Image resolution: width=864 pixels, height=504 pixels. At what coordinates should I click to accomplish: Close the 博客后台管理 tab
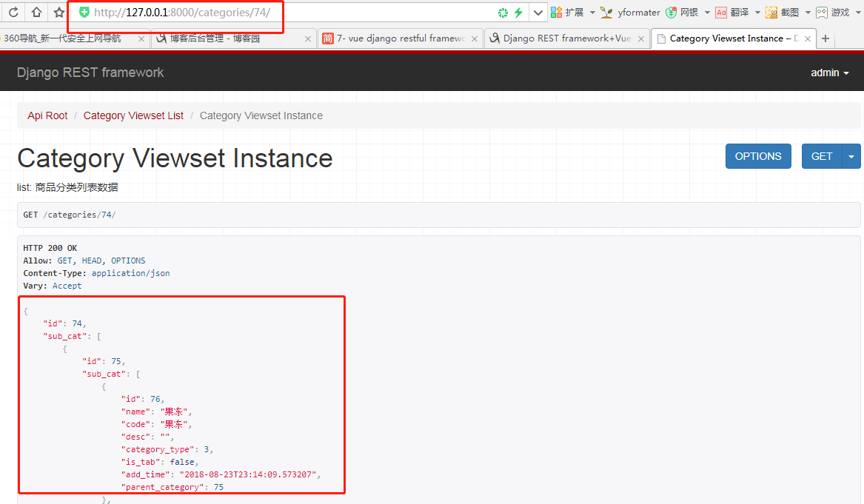pyautogui.click(x=307, y=39)
